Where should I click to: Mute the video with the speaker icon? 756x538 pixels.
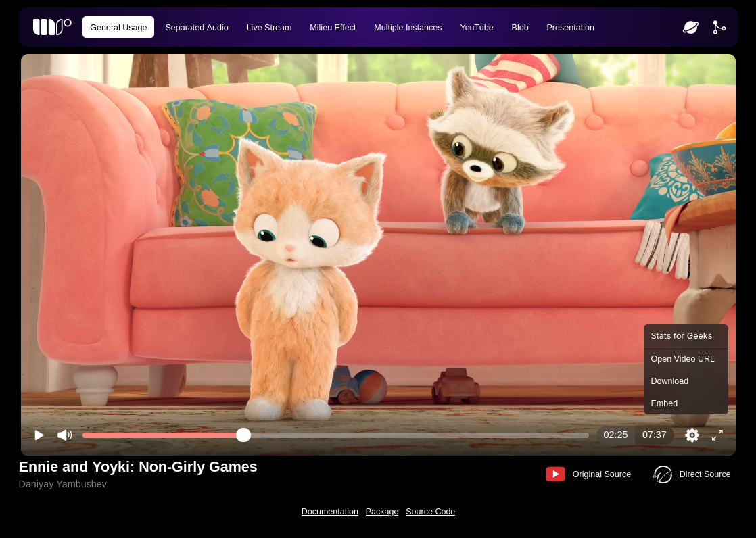pos(64,435)
